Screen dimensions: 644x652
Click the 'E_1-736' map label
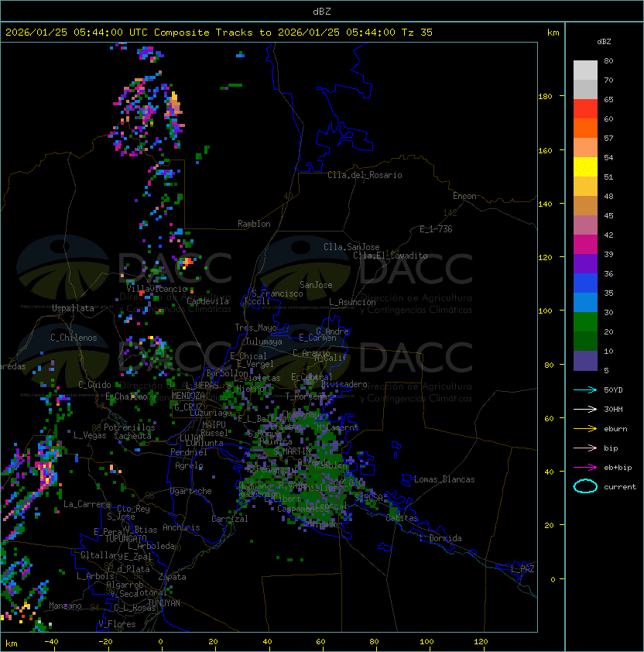click(x=436, y=229)
